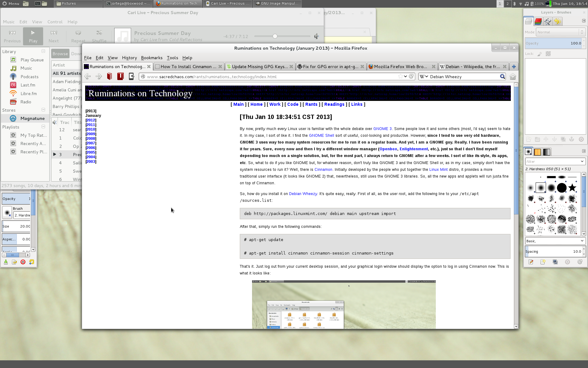Click the reload icon in Firefox URL bar
Screen dimensions: 588x368
[411, 76]
